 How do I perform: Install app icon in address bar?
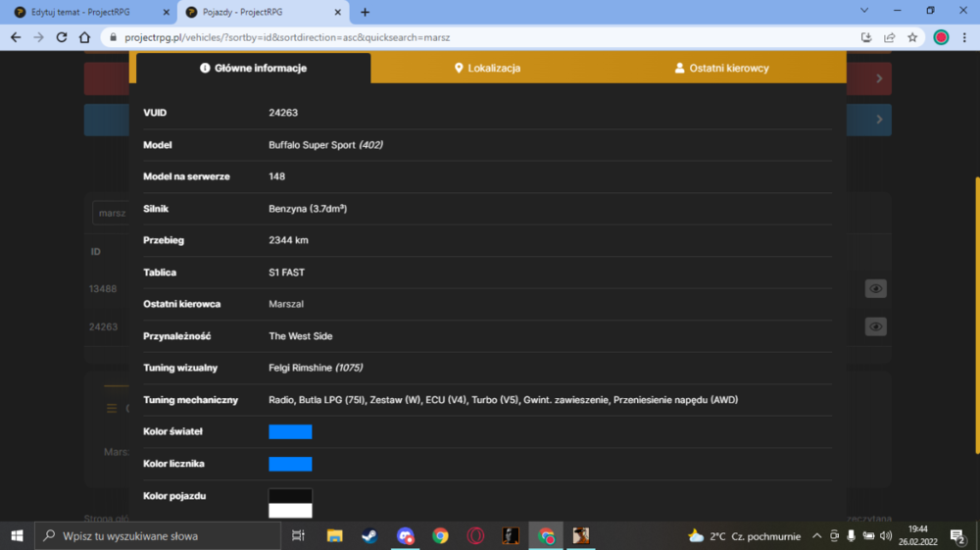coord(866,37)
